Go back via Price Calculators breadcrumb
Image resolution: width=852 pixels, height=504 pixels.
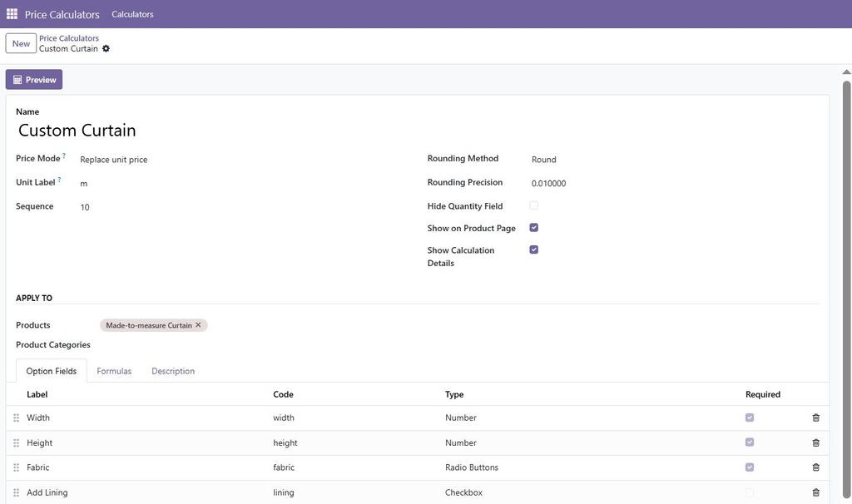69,38
